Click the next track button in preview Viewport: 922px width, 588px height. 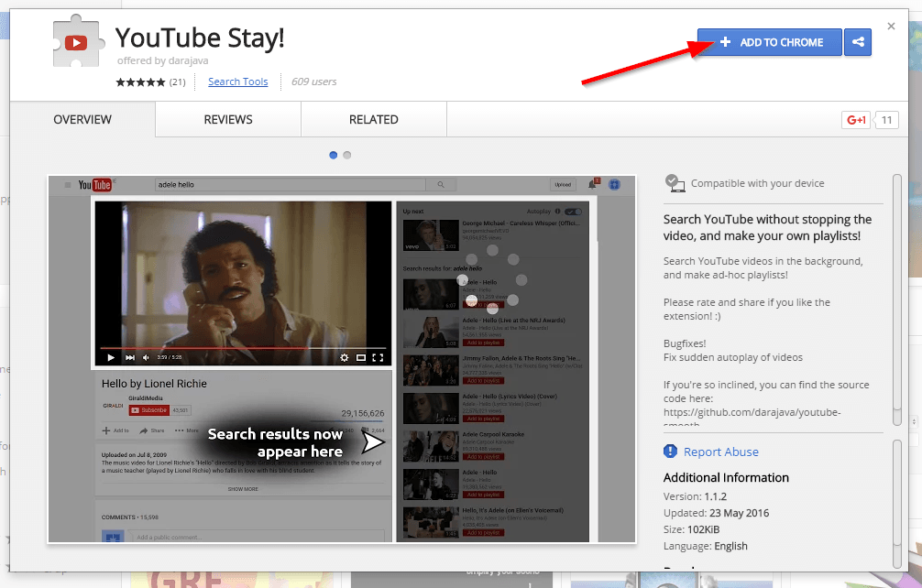130,357
